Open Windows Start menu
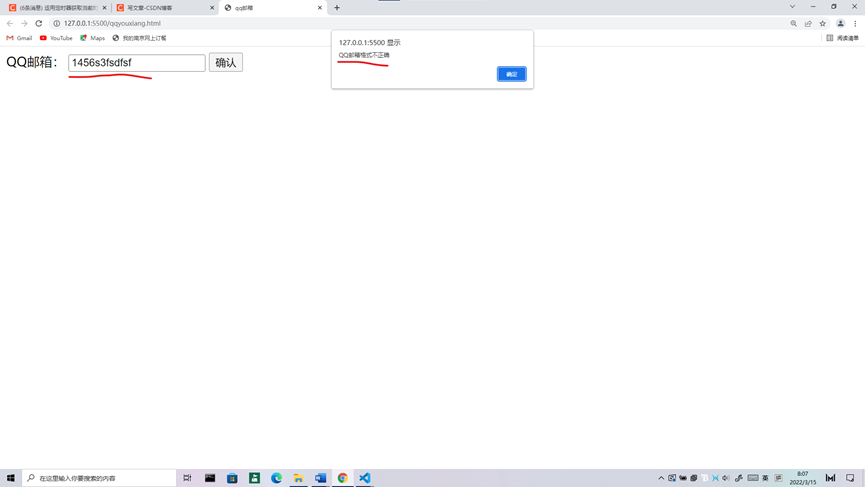This screenshot has width=865, height=487. pos(10,478)
